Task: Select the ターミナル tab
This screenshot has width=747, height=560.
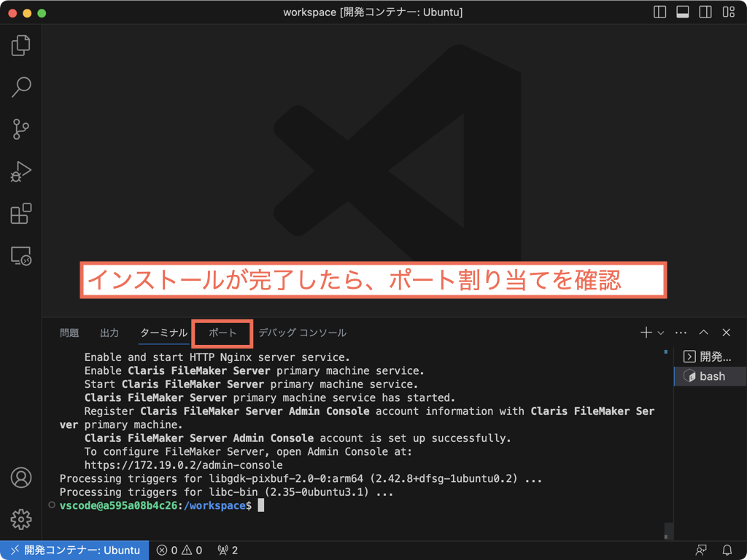Action: 164,332
